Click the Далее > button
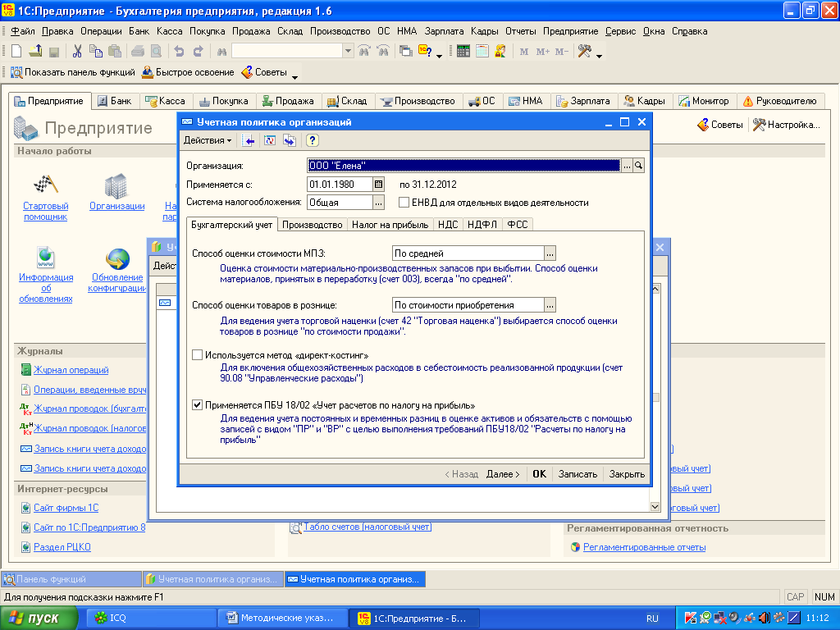 pyautogui.click(x=503, y=474)
